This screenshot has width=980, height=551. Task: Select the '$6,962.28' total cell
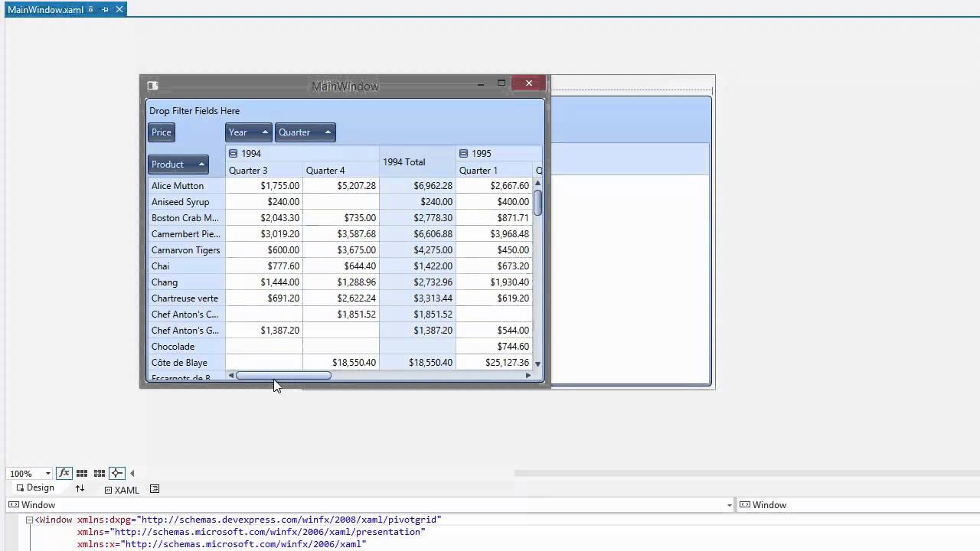click(417, 186)
